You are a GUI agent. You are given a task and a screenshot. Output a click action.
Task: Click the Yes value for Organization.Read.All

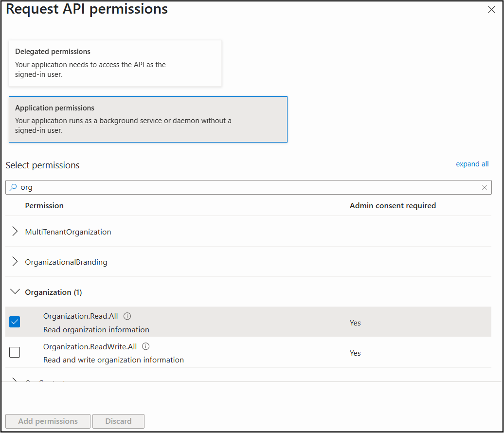click(355, 323)
